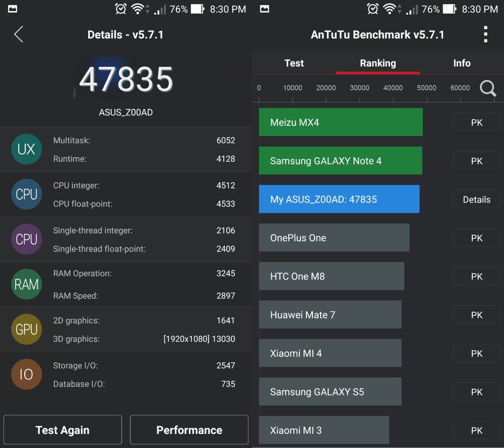504x448 pixels.
Task: Tap the Multitask score 6052
Action: click(226, 141)
